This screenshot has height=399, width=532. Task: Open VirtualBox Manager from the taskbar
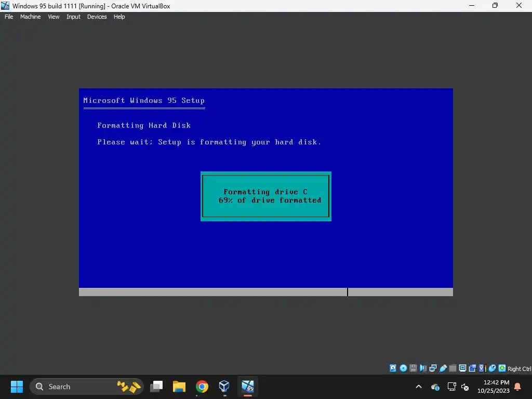(x=224, y=387)
